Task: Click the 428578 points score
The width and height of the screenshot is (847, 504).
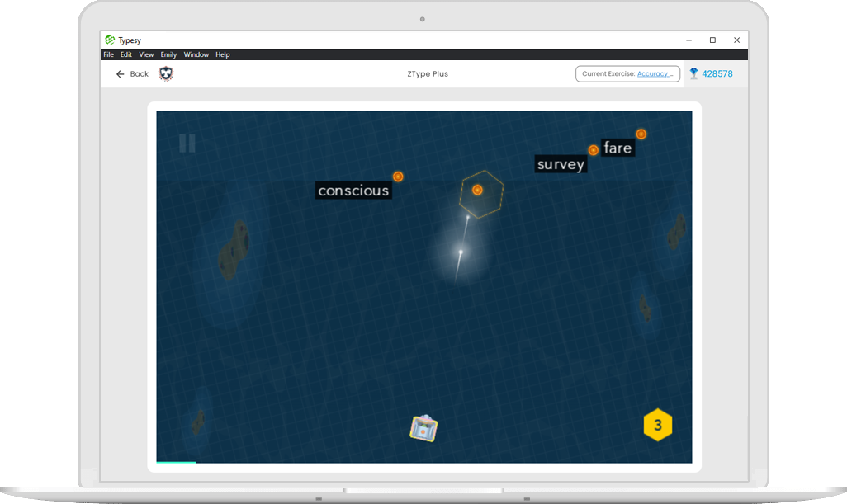Action: [717, 74]
